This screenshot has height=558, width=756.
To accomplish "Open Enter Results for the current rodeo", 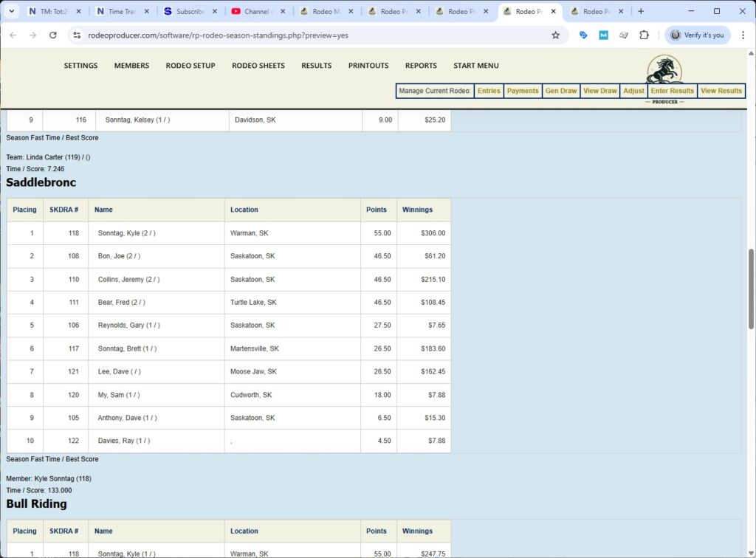I will 672,90.
